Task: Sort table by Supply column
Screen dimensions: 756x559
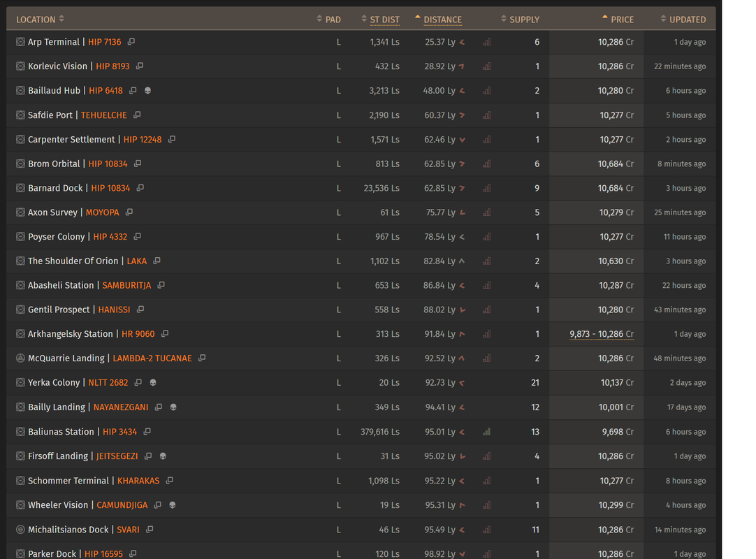Action: click(521, 20)
